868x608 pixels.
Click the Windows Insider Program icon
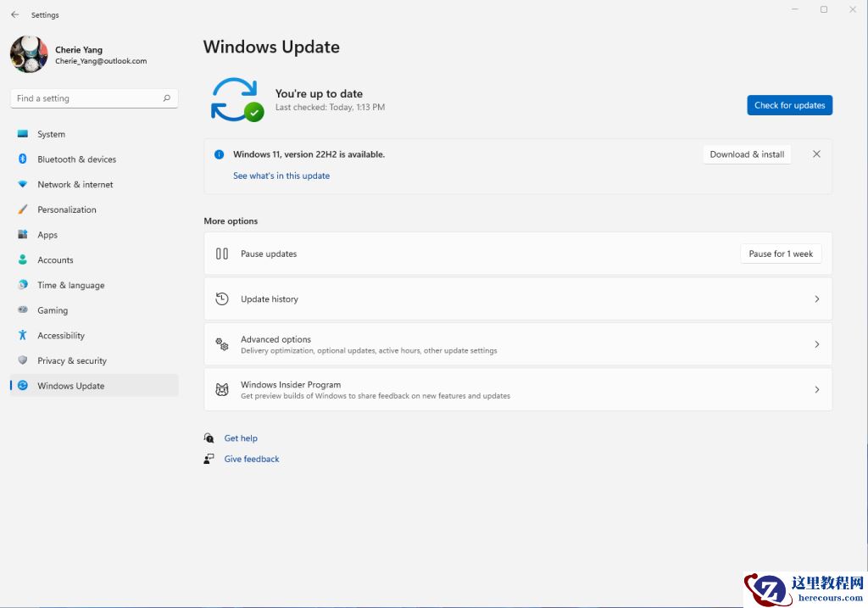coord(221,389)
